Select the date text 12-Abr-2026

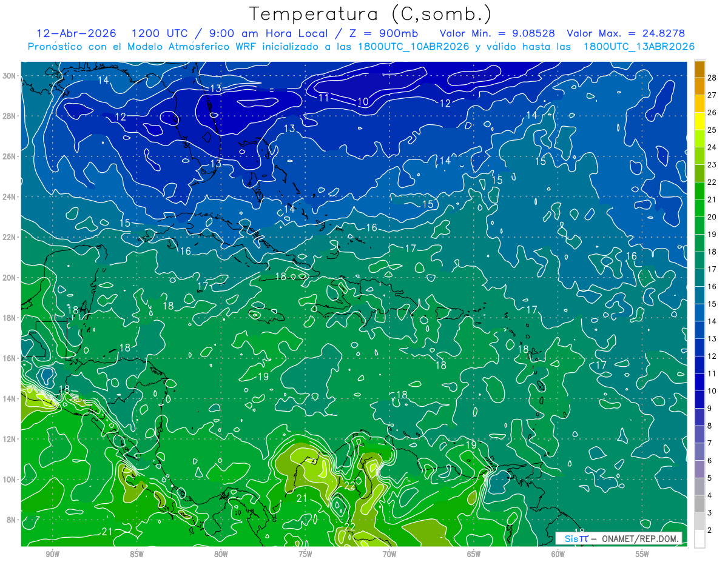[x=76, y=33]
